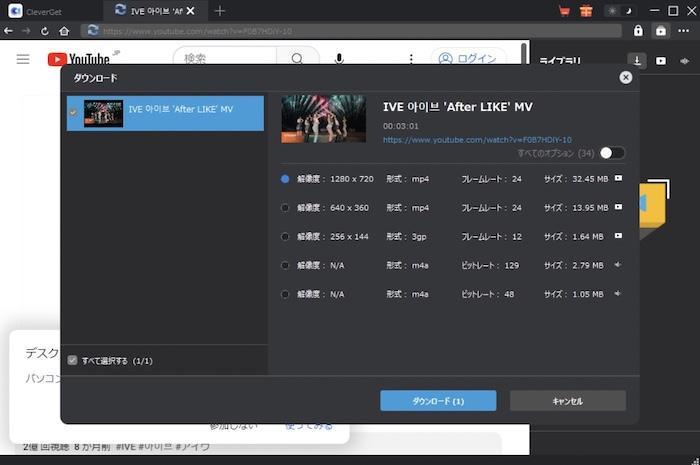
Task: Click the address bar URL field
Action: (x=351, y=31)
